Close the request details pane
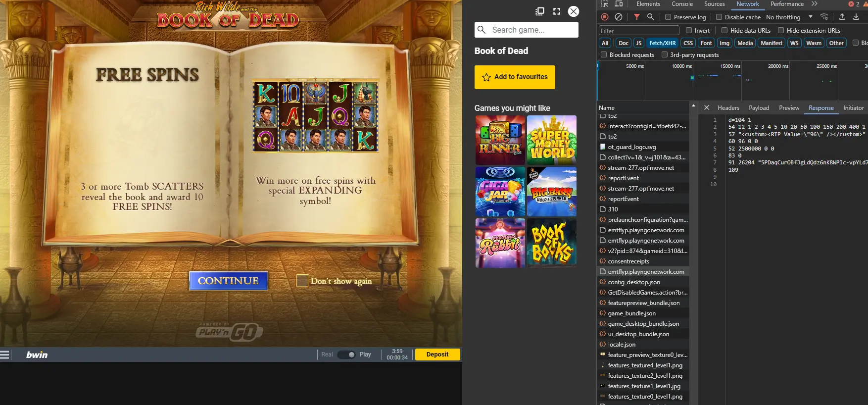This screenshot has width=868, height=405. [x=707, y=107]
